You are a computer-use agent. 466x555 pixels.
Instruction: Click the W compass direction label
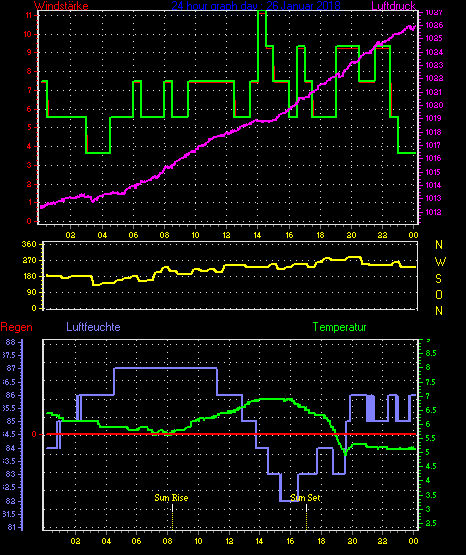point(440,262)
